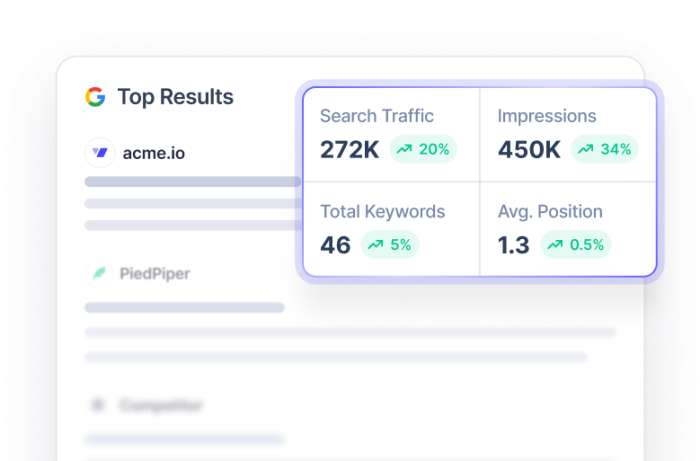Open the acme.io result link
Screen dimensions: 700x461
(x=153, y=153)
